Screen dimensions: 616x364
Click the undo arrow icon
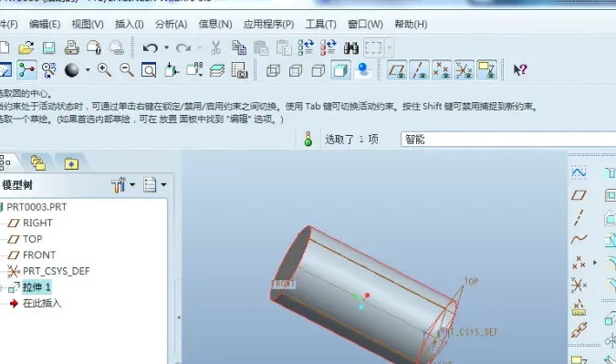[150, 48]
